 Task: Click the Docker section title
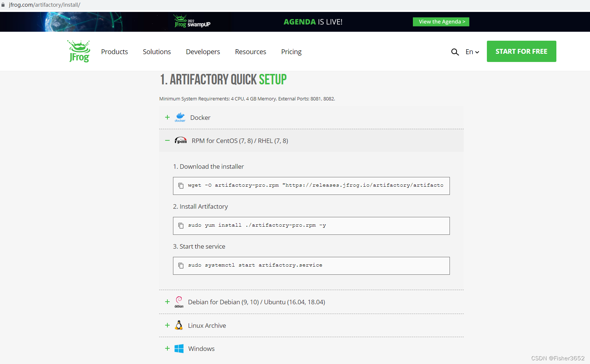pos(200,118)
